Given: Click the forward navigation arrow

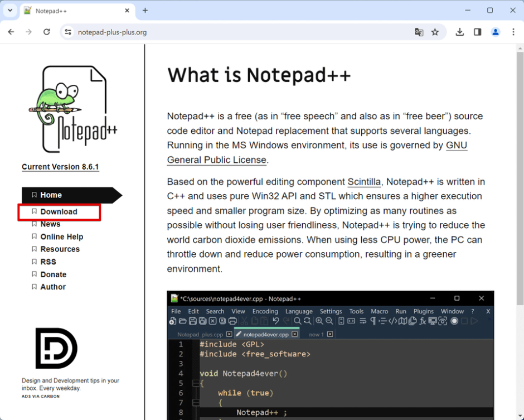Looking at the screenshot, I should point(29,32).
